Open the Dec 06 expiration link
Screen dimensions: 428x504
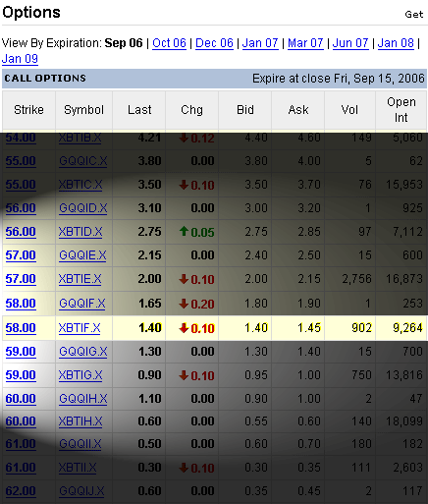point(214,43)
